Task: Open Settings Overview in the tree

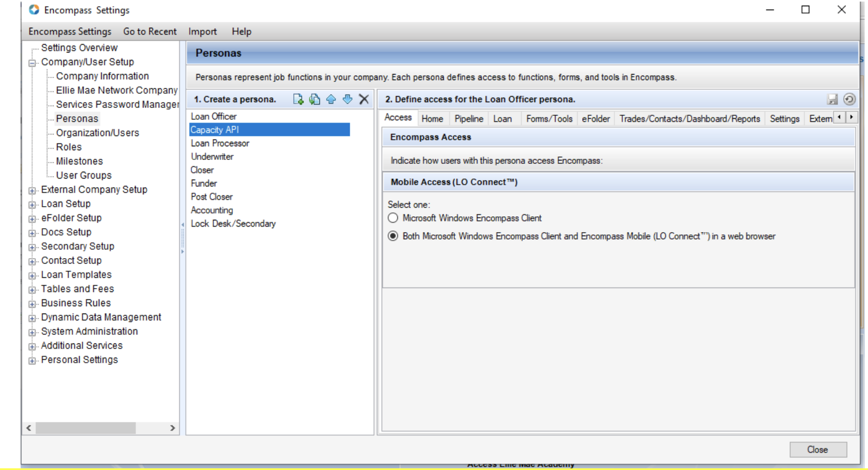Action: (79, 48)
